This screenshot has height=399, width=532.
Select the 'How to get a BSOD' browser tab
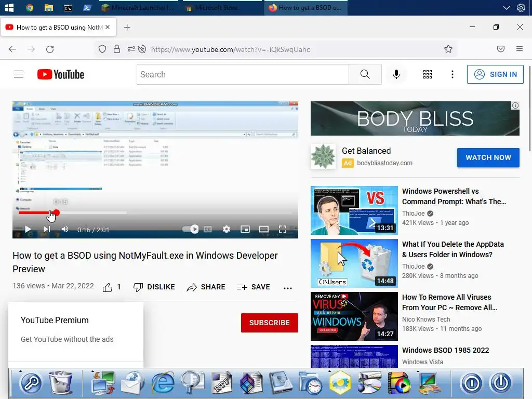click(58, 27)
